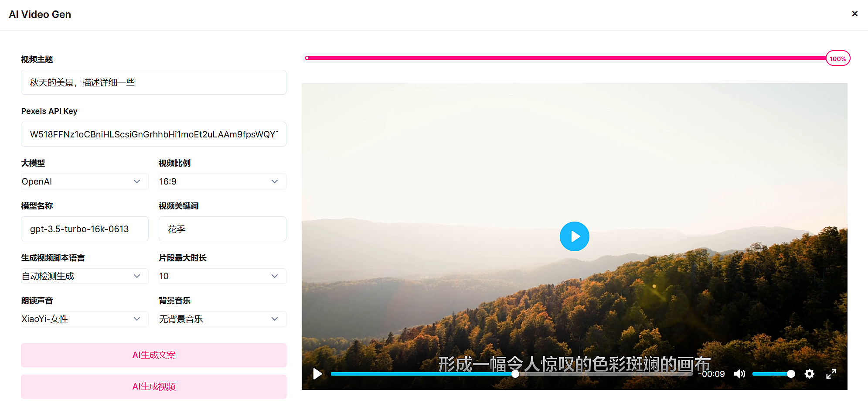Screen dimensions: 868x407
Task: Focus the 视频关键词 input field
Action: pos(222,229)
